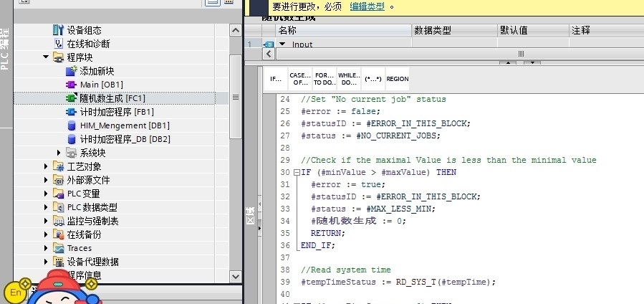Select the Main [OB1] block icon
The width and height of the screenshot is (644, 304).
(x=72, y=85)
